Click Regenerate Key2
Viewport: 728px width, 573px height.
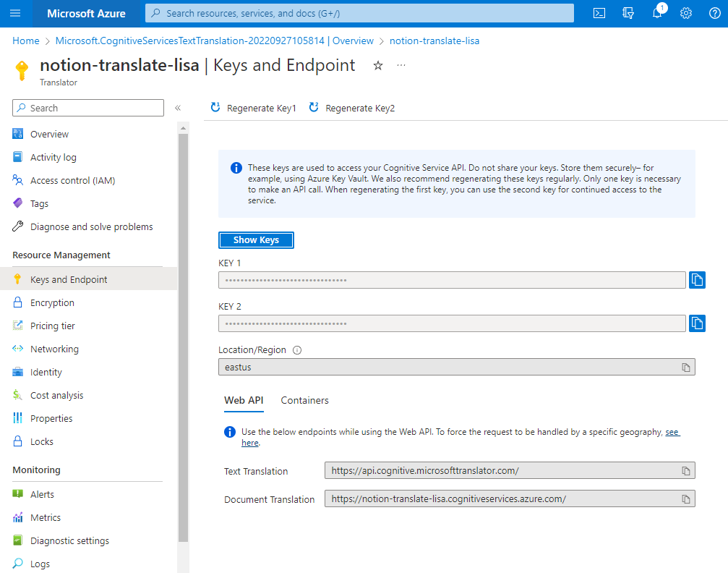352,108
